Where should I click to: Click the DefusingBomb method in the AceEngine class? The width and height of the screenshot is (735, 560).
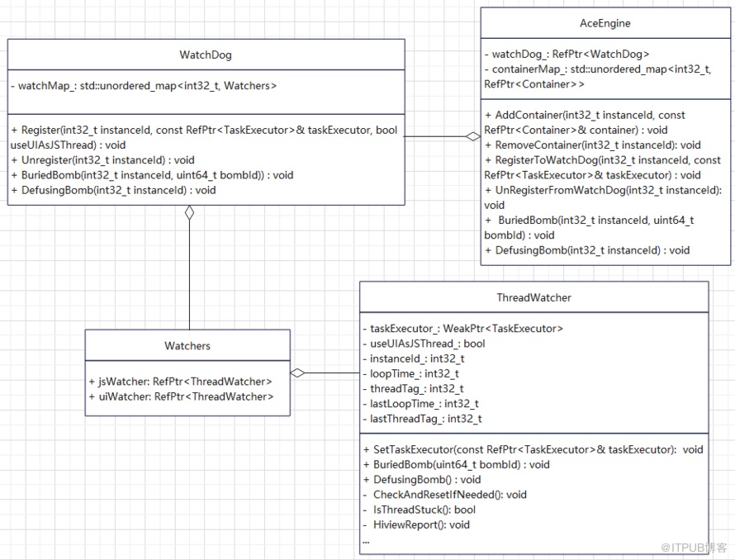(x=587, y=250)
